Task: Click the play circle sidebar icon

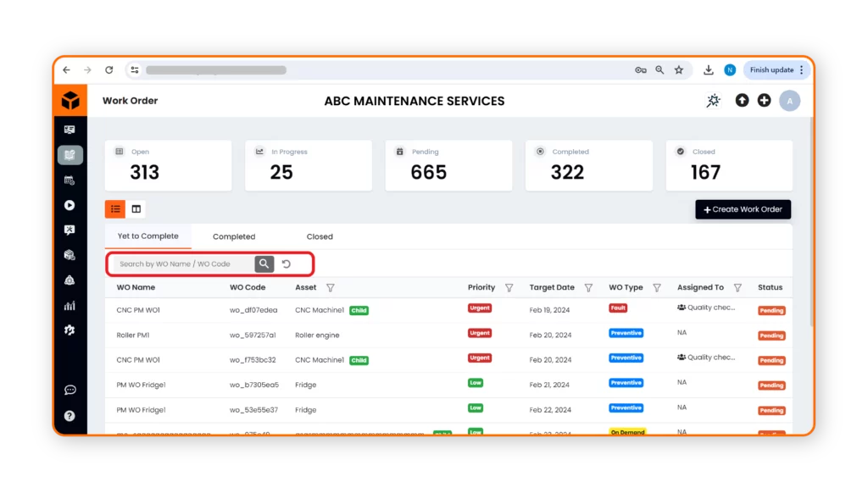Action: 70,205
